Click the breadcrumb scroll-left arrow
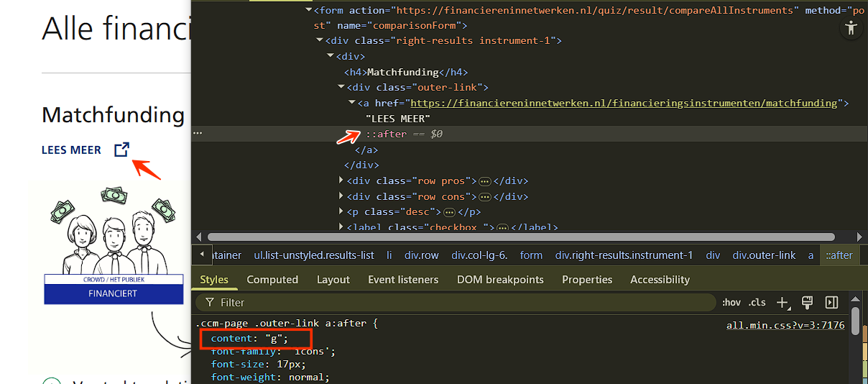This screenshot has width=868, height=384. tap(202, 255)
